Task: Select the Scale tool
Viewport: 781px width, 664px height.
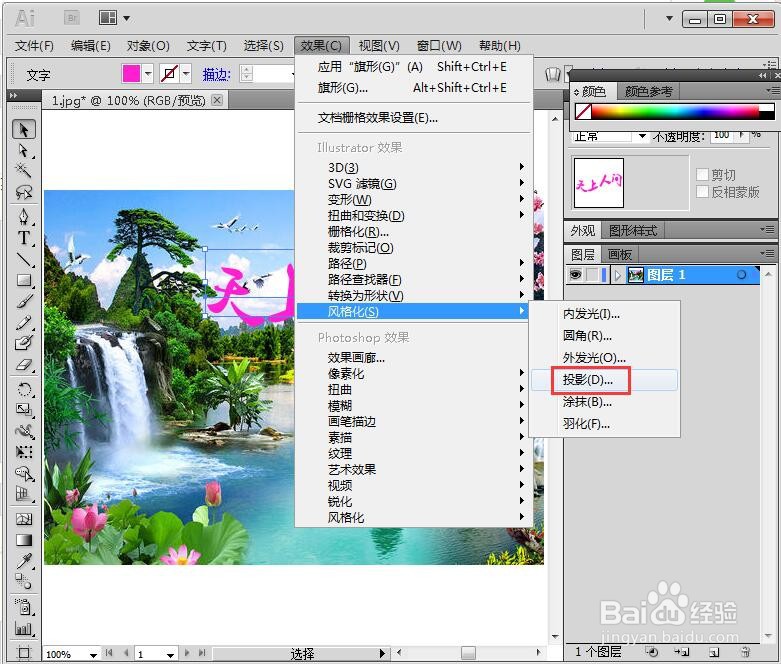Action: (x=23, y=409)
